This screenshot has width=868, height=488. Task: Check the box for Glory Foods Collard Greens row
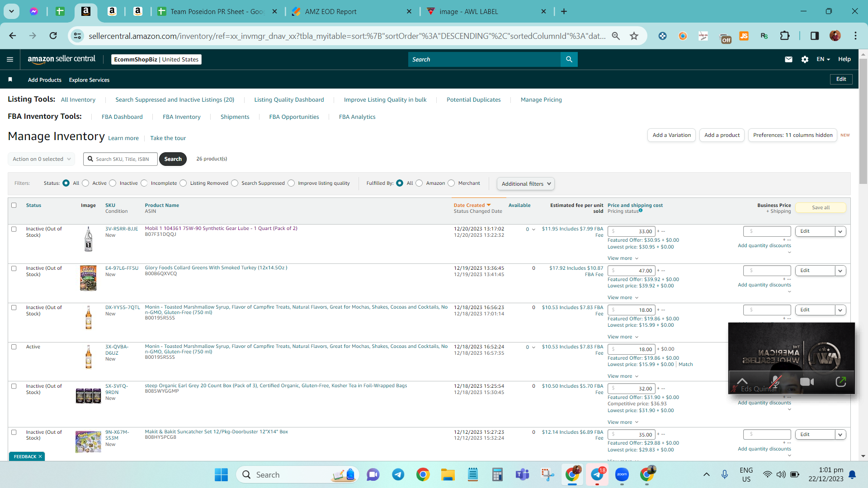click(14, 268)
